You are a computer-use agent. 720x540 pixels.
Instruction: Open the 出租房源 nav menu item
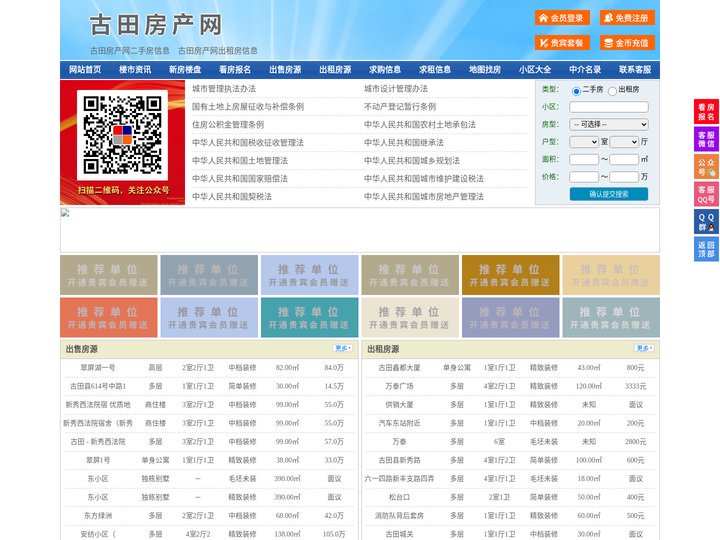335,70
